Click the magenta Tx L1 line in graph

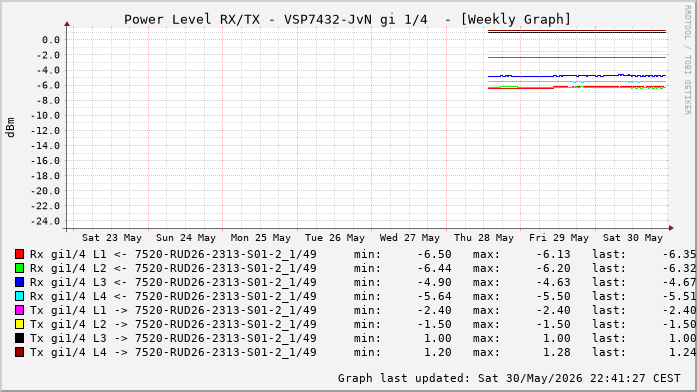[x=577, y=57]
